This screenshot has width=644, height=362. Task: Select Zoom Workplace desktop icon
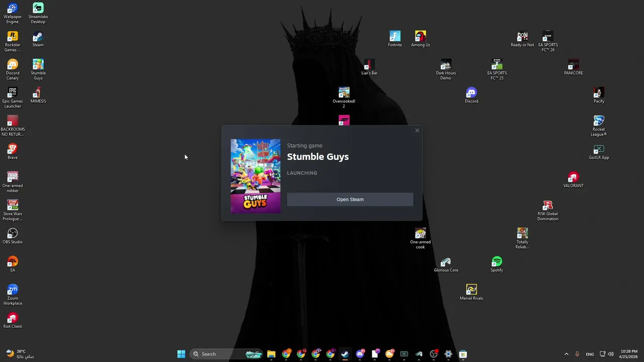(13, 295)
